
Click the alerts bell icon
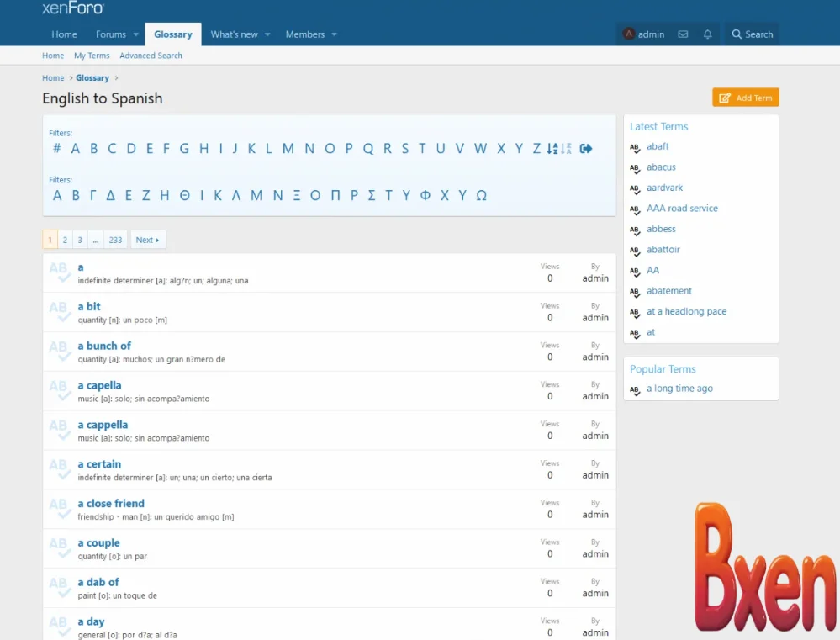coord(707,34)
